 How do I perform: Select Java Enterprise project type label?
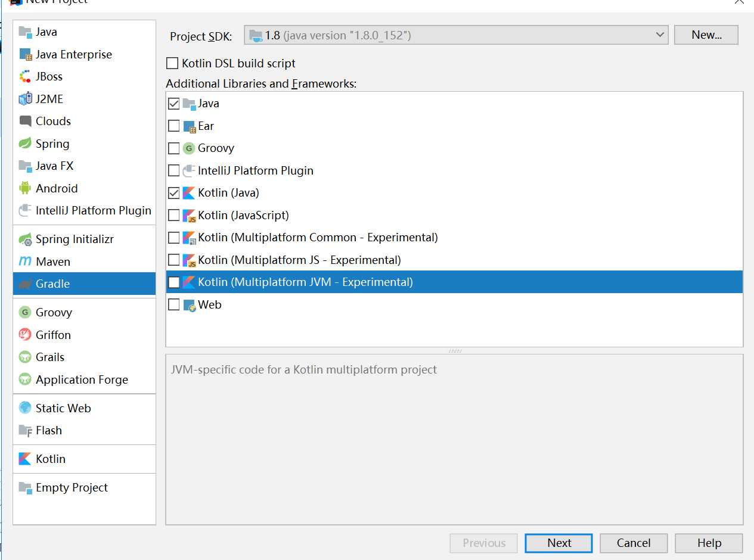point(74,54)
